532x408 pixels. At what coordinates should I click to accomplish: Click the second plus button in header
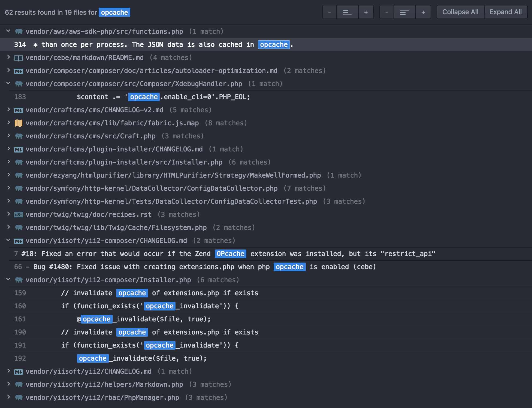tap(423, 12)
